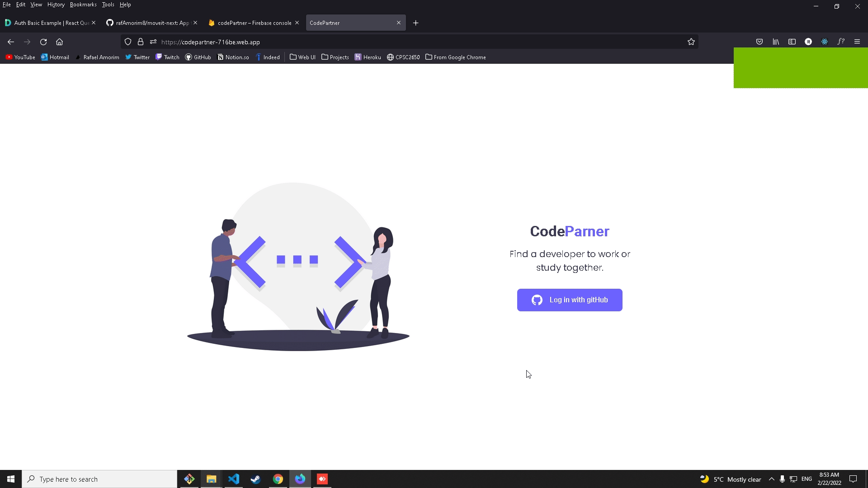Open the Bookmarks menu
868x488 pixels.
pos(83,5)
